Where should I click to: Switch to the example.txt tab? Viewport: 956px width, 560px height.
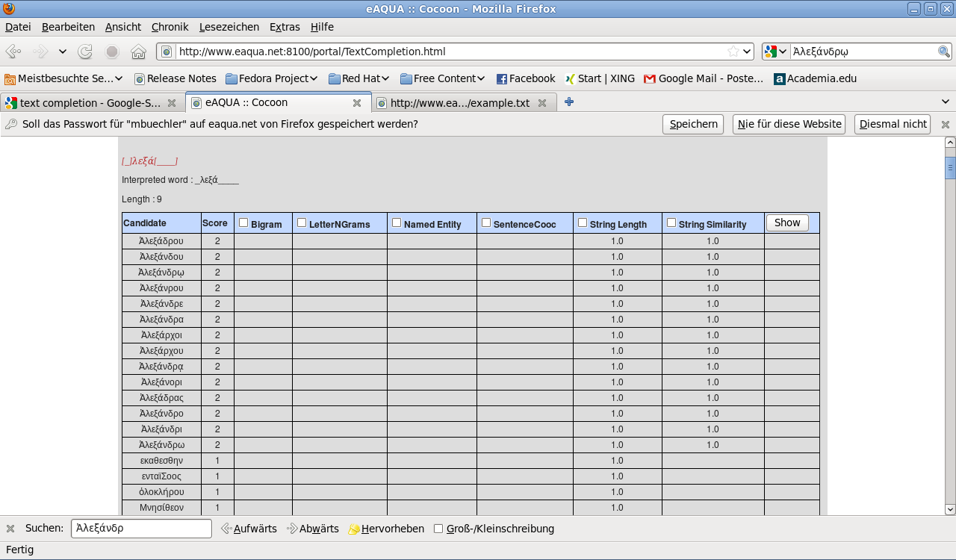click(459, 103)
